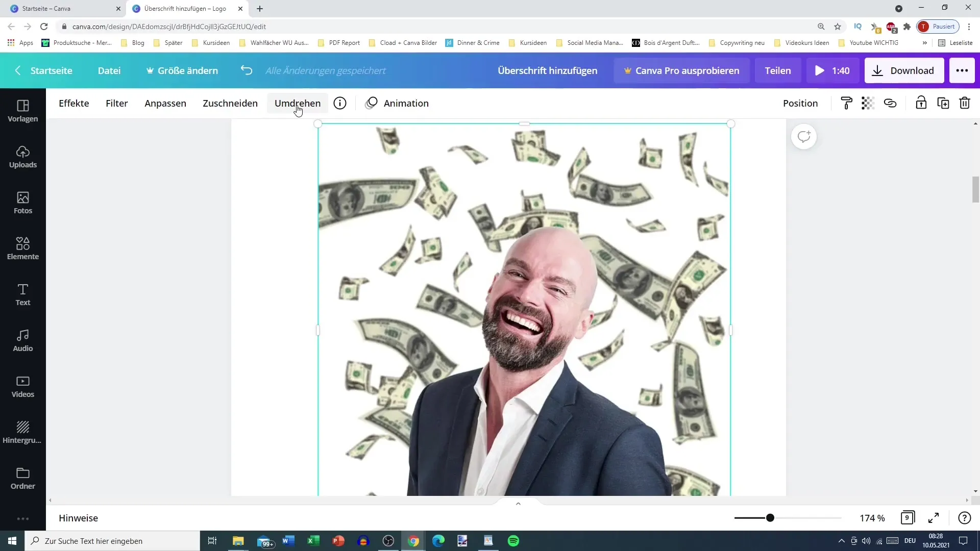Image resolution: width=980 pixels, height=551 pixels.
Task: Toggle the Filter image option
Action: tap(116, 102)
